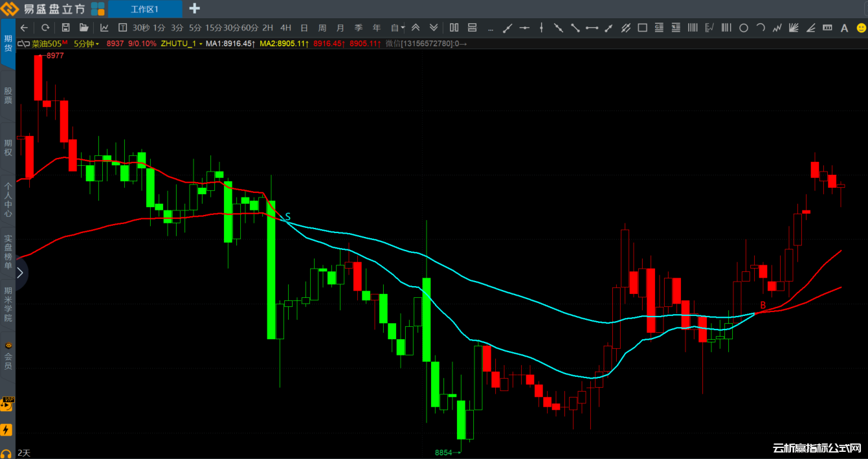This screenshot has height=459, width=868.
Task: Expand the 自 custom period dropdown
Action: point(397,28)
